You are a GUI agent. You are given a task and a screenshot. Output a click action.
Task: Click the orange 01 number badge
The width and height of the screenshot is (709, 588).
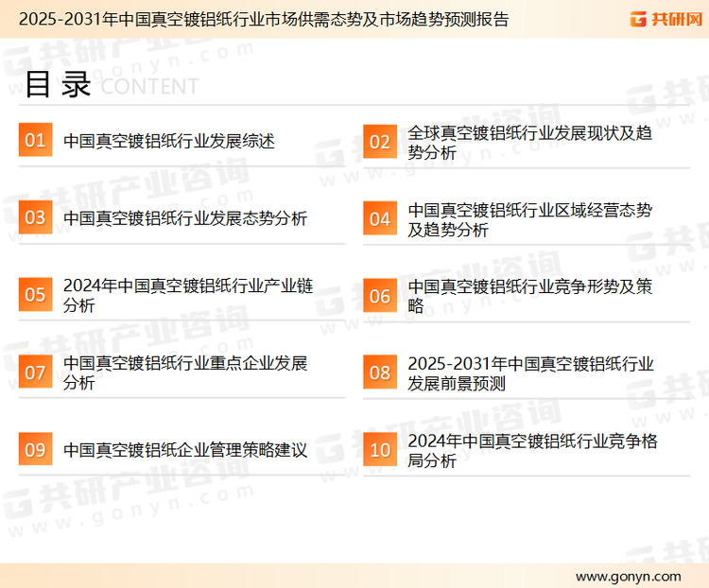tap(35, 140)
